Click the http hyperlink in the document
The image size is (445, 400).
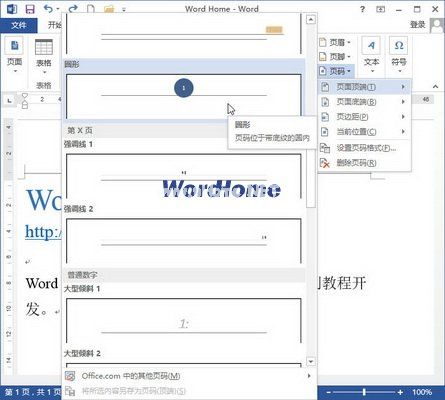coord(43,231)
